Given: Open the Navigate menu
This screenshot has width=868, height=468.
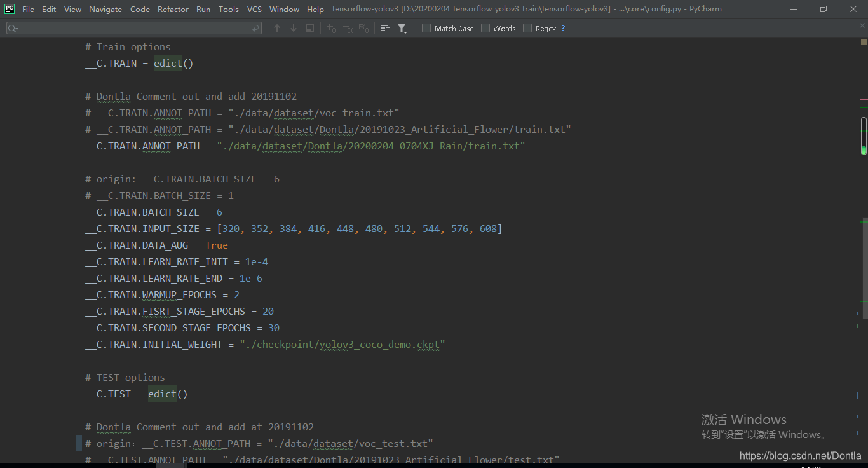Looking at the screenshot, I should [105, 9].
